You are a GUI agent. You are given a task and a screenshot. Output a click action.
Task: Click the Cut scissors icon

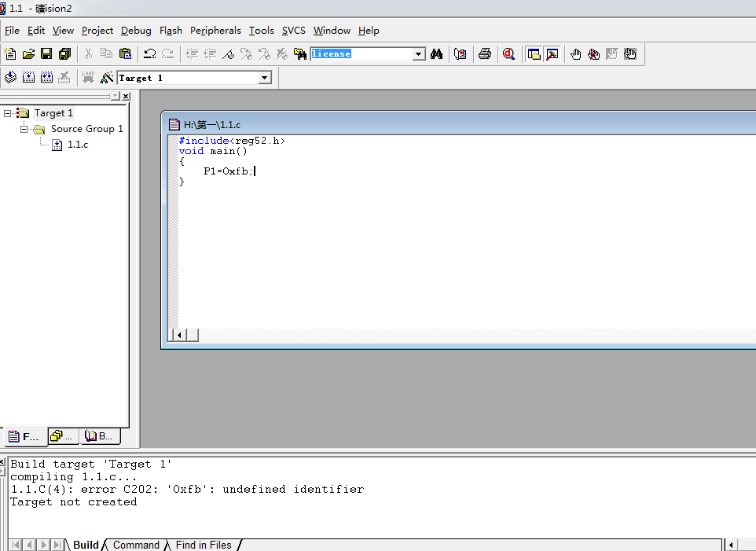point(88,54)
